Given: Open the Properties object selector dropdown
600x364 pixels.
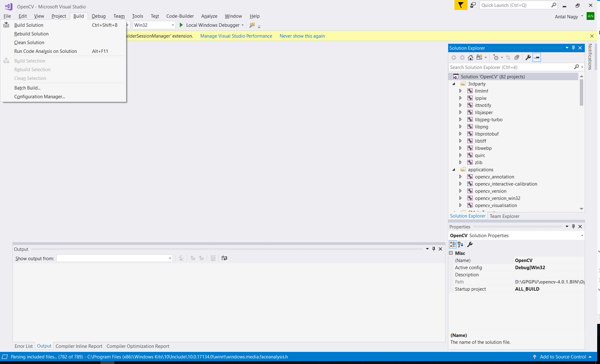Looking at the screenshot, I should click(582, 235).
